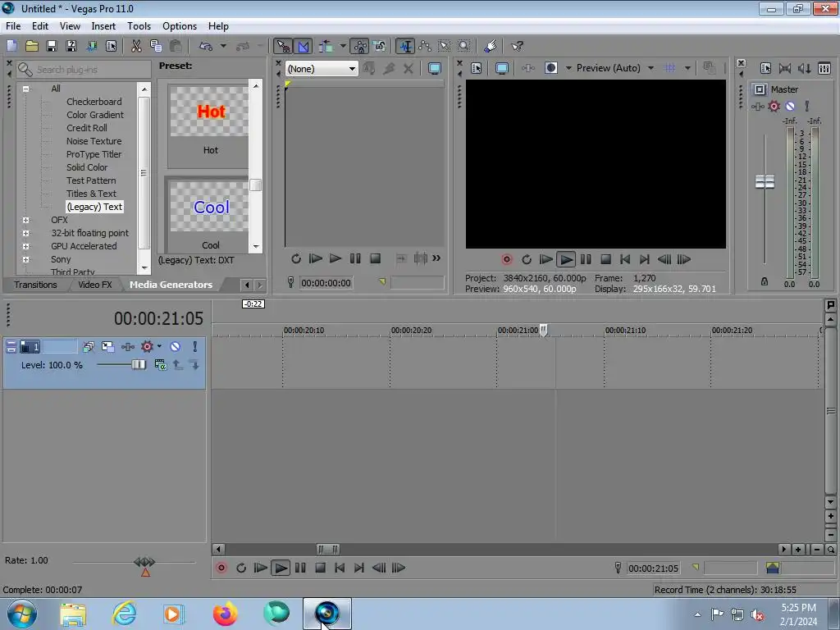Open the Preview (Auto) quality dropdown
This screenshot has height=630, width=840.
point(651,68)
